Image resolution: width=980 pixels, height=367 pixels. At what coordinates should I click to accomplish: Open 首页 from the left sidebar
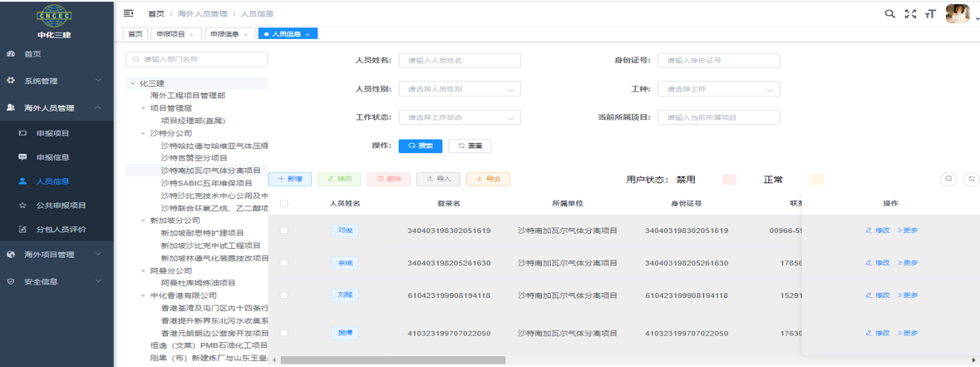(32, 54)
